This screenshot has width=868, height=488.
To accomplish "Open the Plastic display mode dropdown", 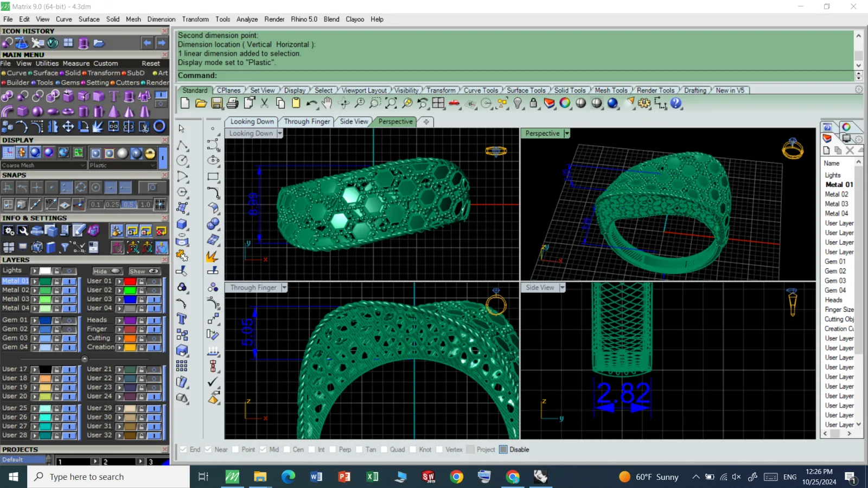I will pyautogui.click(x=122, y=165).
